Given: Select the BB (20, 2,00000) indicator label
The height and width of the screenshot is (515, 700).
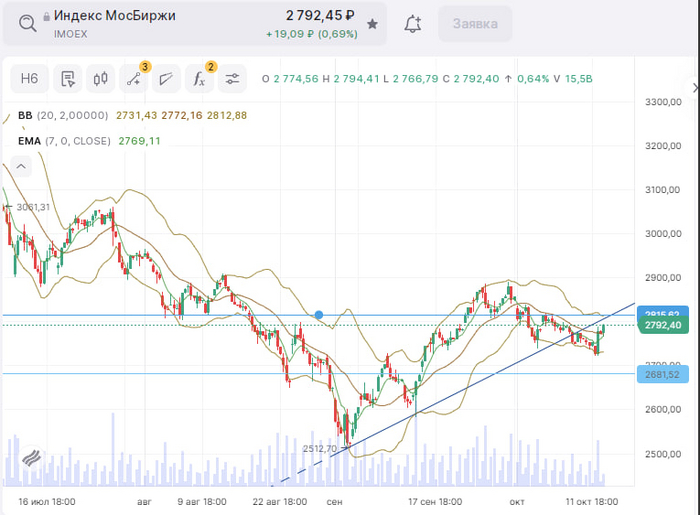Looking at the screenshot, I should [x=63, y=116].
